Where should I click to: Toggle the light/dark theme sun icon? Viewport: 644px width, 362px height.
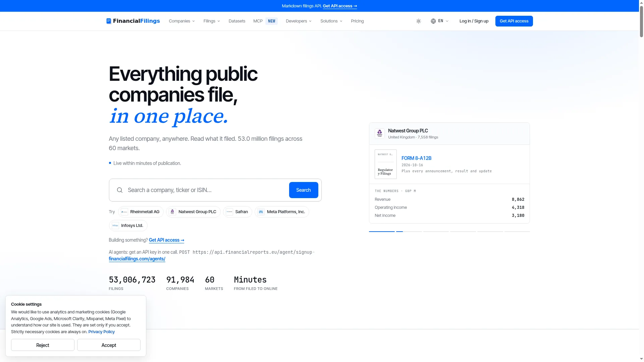click(x=419, y=21)
